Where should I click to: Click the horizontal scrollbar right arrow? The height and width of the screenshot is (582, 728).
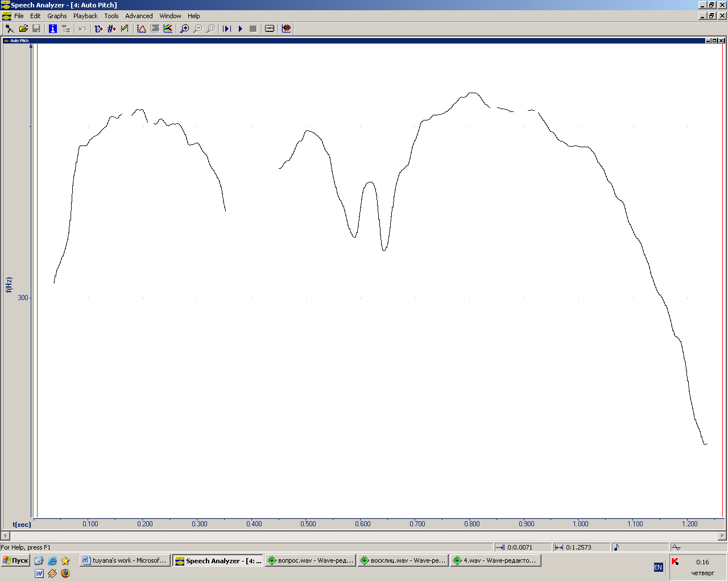click(x=722, y=535)
